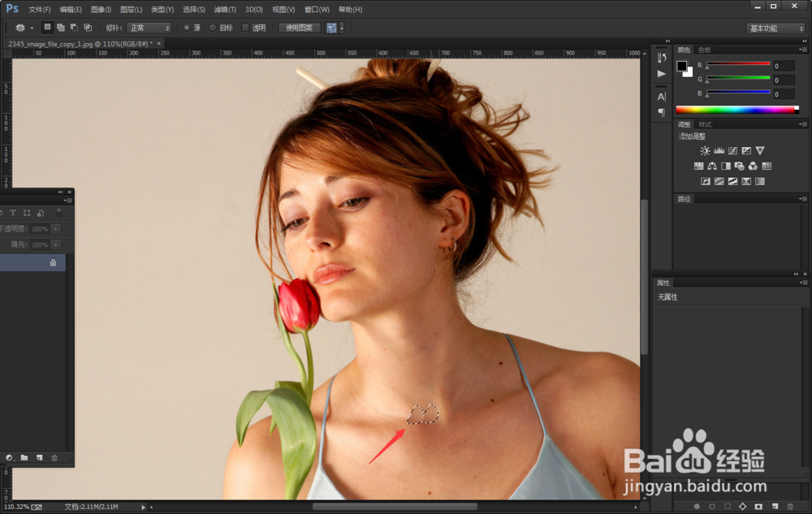Filter layers by type (T) icon
This screenshot has height=514, width=812.
(x=12, y=213)
